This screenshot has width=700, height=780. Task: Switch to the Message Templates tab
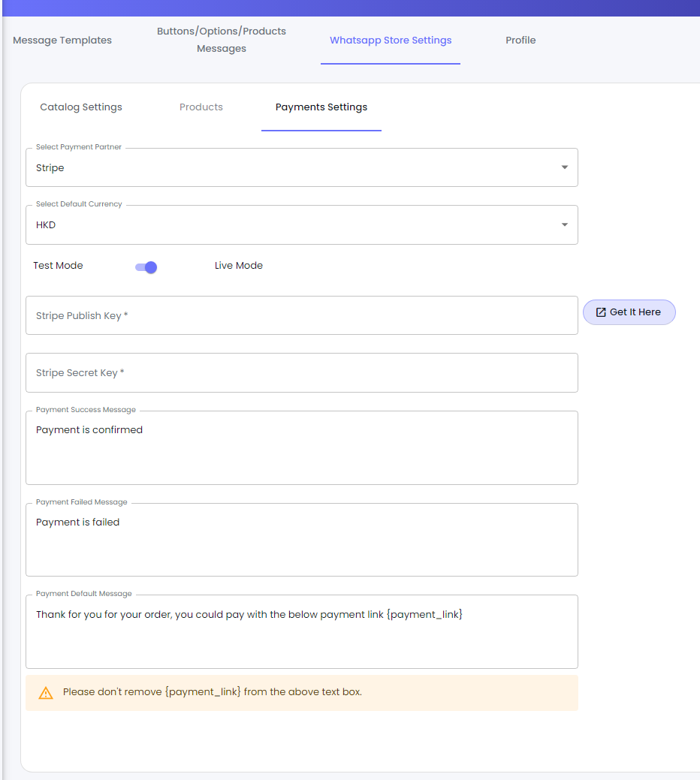pos(62,41)
